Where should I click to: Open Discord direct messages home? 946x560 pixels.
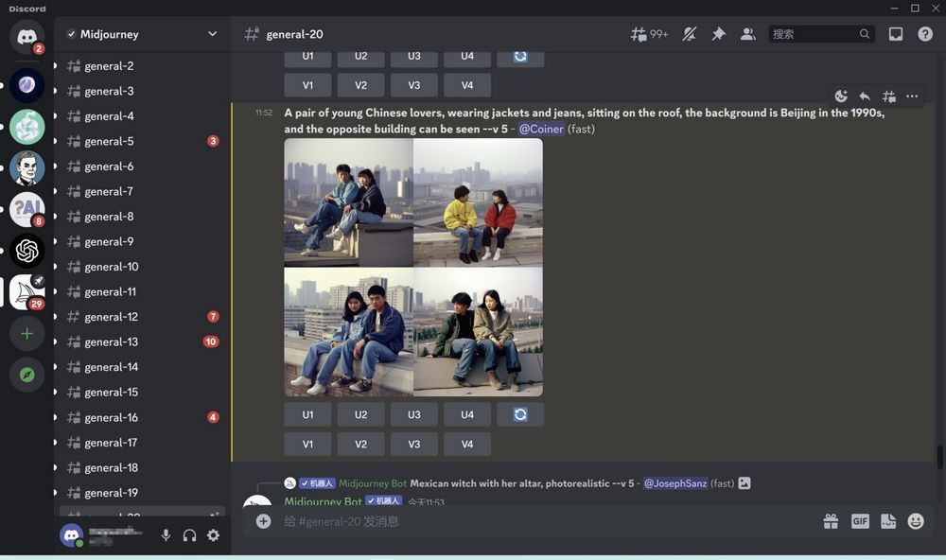click(26, 36)
